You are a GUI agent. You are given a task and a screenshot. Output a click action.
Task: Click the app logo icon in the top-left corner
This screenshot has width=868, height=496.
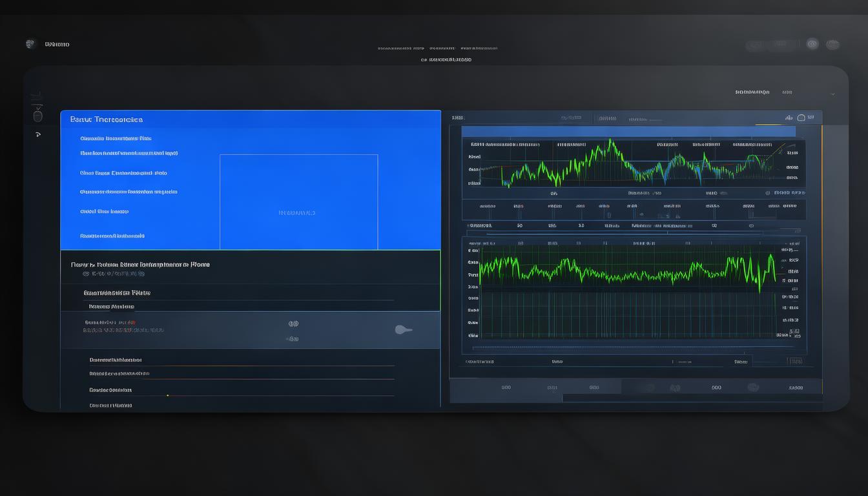tap(30, 44)
